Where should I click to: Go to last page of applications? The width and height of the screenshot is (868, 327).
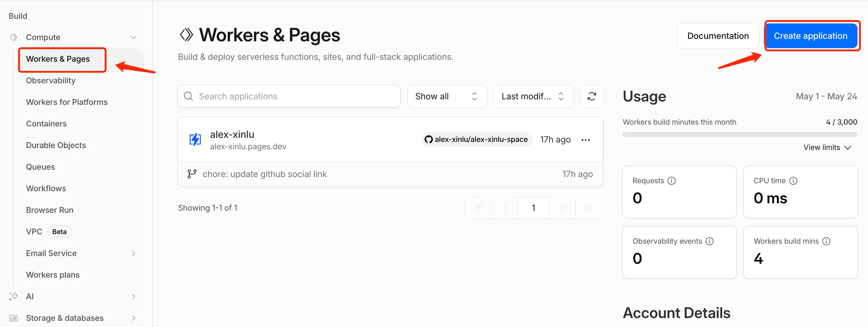[589, 208]
